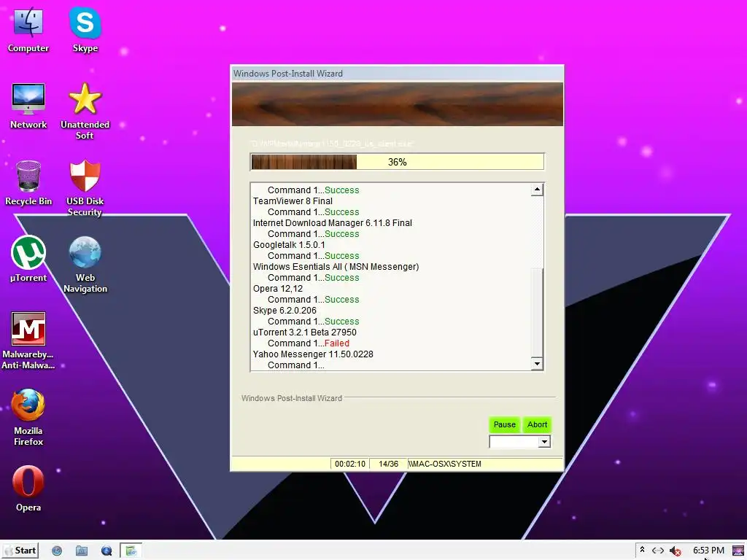
Task: Abort the installation with Abort button
Action: coord(537,424)
